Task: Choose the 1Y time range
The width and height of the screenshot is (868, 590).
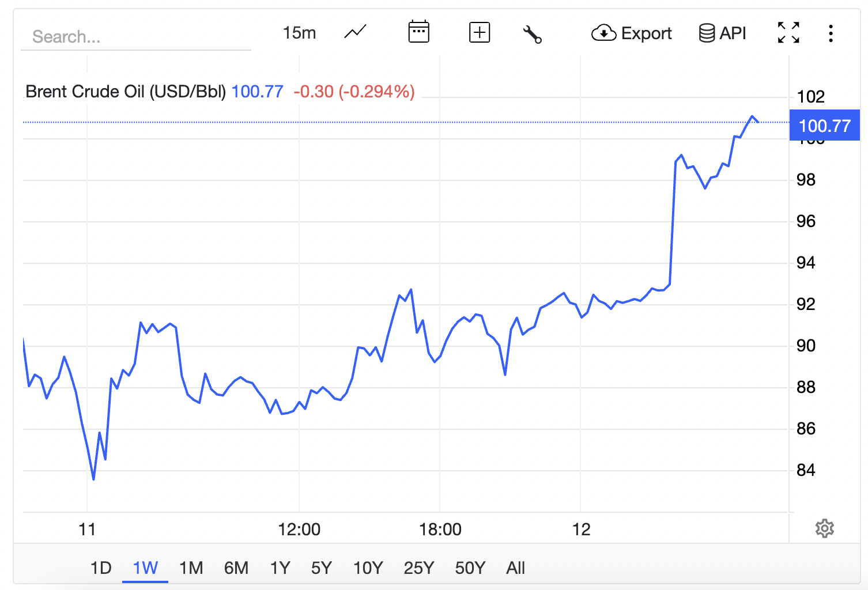Action: click(280, 568)
